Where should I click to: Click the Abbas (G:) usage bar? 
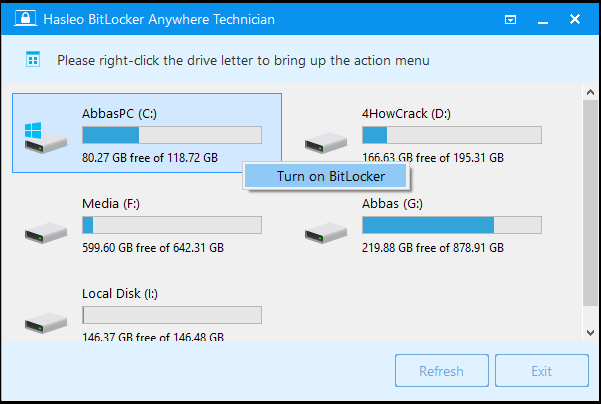tap(452, 225)
